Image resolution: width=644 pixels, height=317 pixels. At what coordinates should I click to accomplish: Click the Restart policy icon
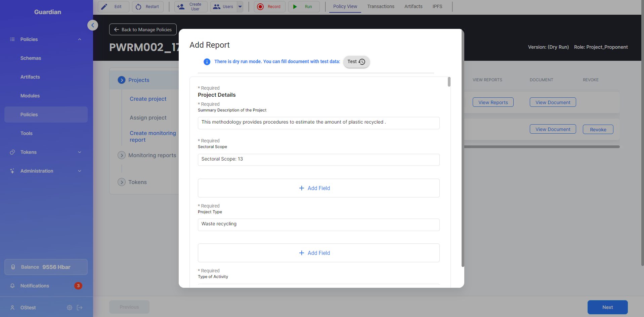(138, 7)
